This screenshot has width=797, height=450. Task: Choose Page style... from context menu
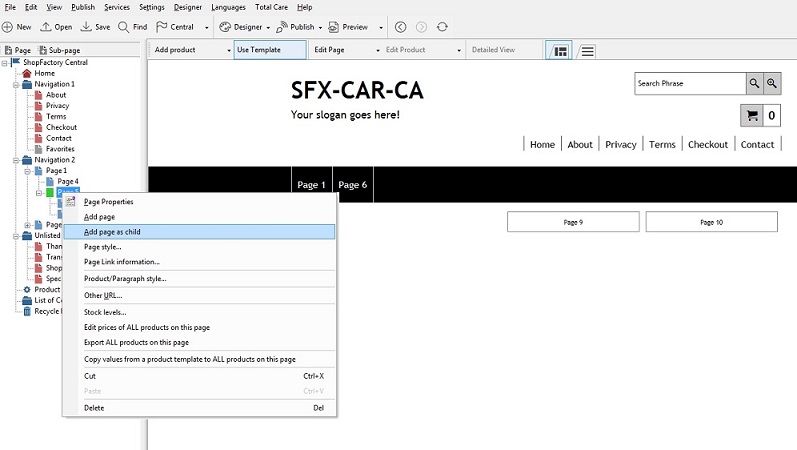(x=199, y=247)
